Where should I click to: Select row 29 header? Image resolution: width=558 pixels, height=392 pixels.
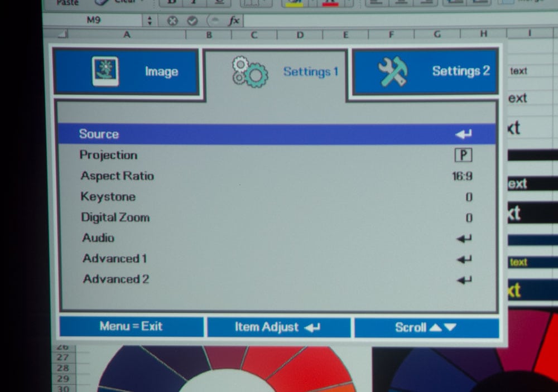[63, 379]
